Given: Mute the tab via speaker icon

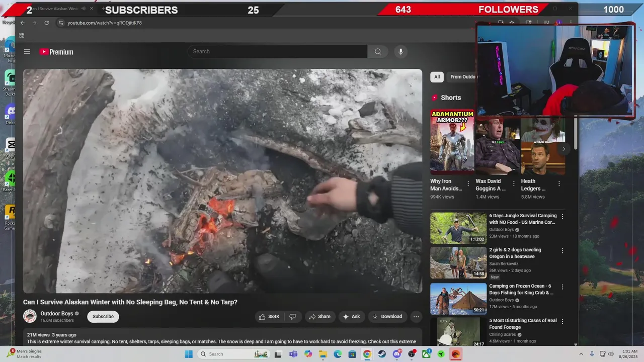Looking at the screenshot, I should point(84,9).
